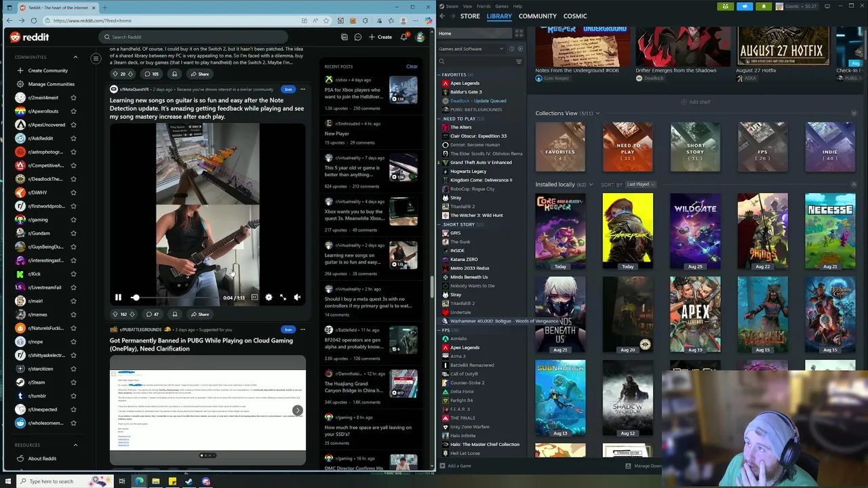The width and height of the screenshot is (868, 488).
Task: Go back in Steam navigation
Action: (x=443, y=16)
